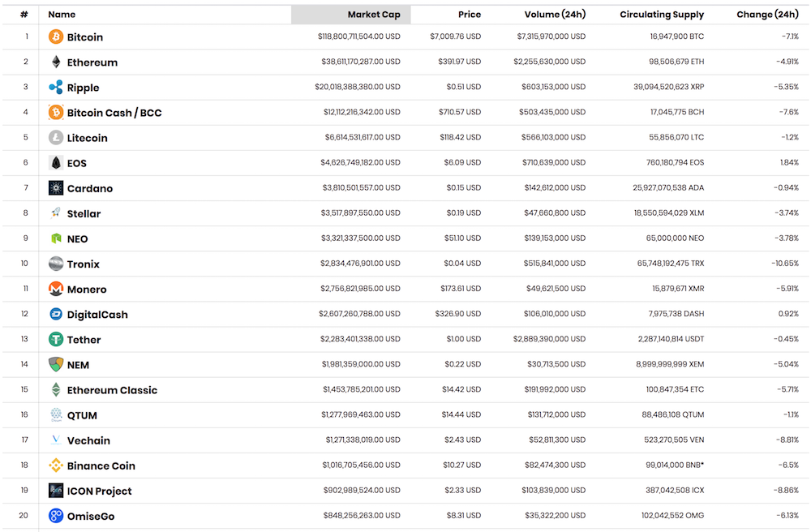
Task: Select Tronix change -10.65%
Action: click(x=785, y=264)
